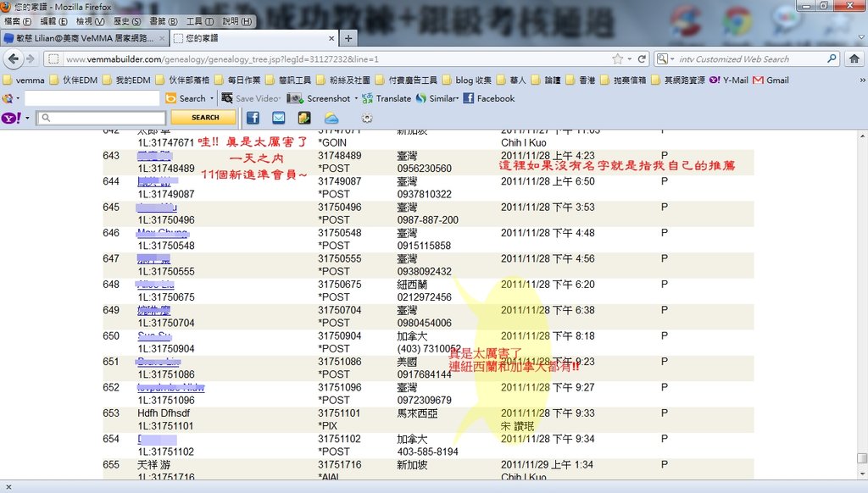Open the Y-Mail bookmark
The height and width of the screenshot is (493, 868).
click(728, 80)
